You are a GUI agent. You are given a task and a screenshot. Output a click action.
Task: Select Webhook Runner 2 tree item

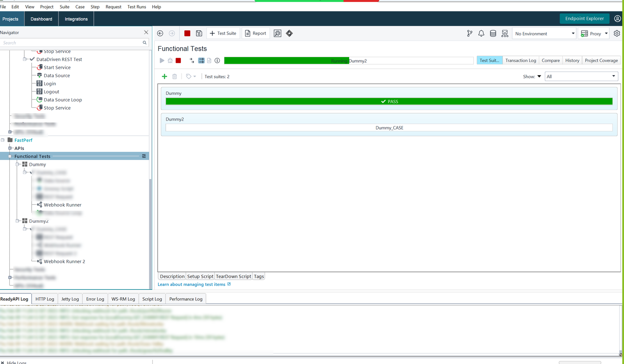pyautogui.click(x=64, y=261)
